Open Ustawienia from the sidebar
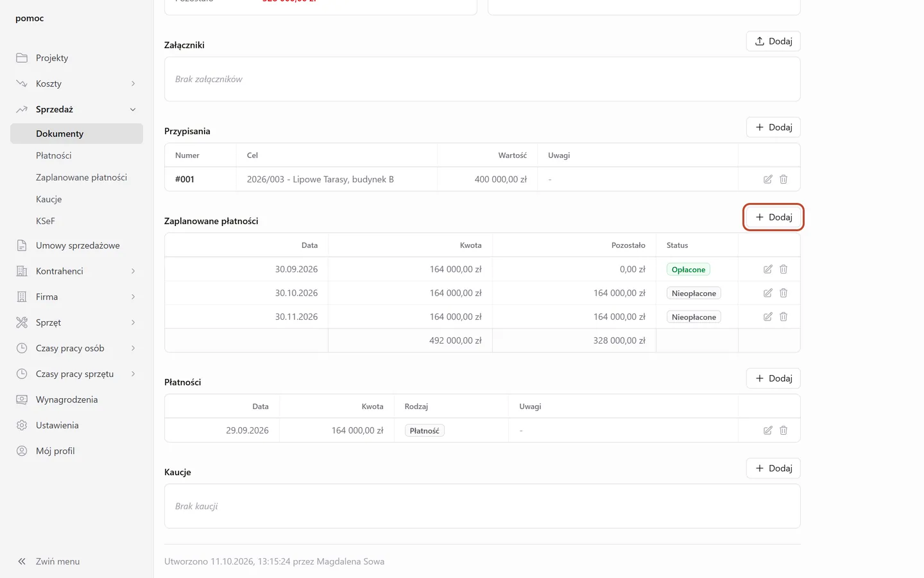The image size is (924, 578). pos(76,425)
